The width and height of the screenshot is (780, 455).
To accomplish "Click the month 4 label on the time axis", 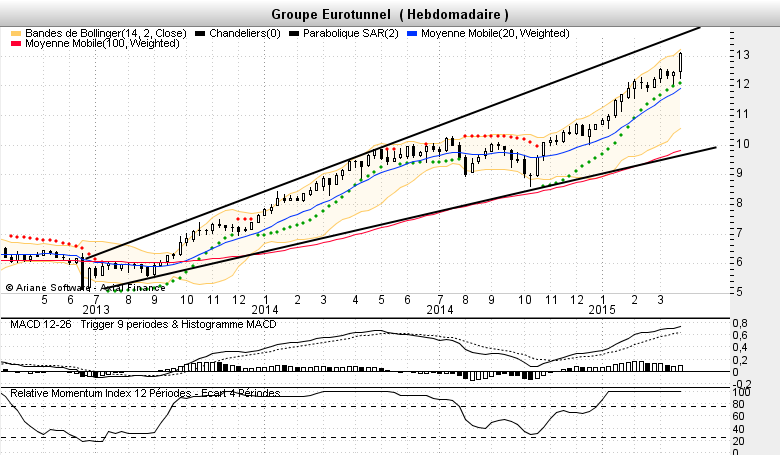I will (355, 300).
